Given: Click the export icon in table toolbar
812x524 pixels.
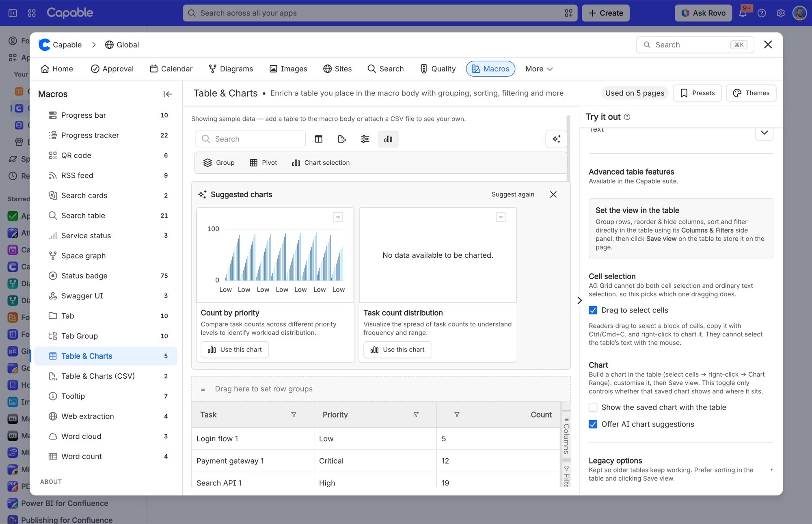Looking at the screenshot, I should [x=342, y=139].
